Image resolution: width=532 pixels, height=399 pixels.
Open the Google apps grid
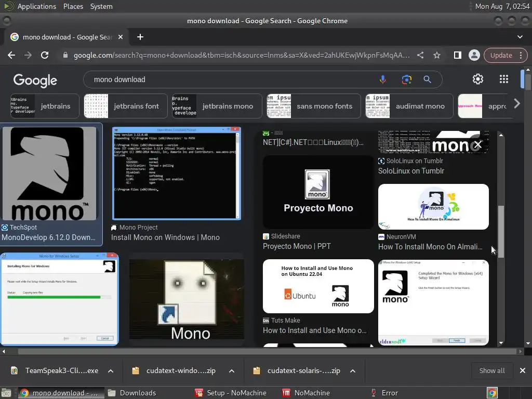504,79
